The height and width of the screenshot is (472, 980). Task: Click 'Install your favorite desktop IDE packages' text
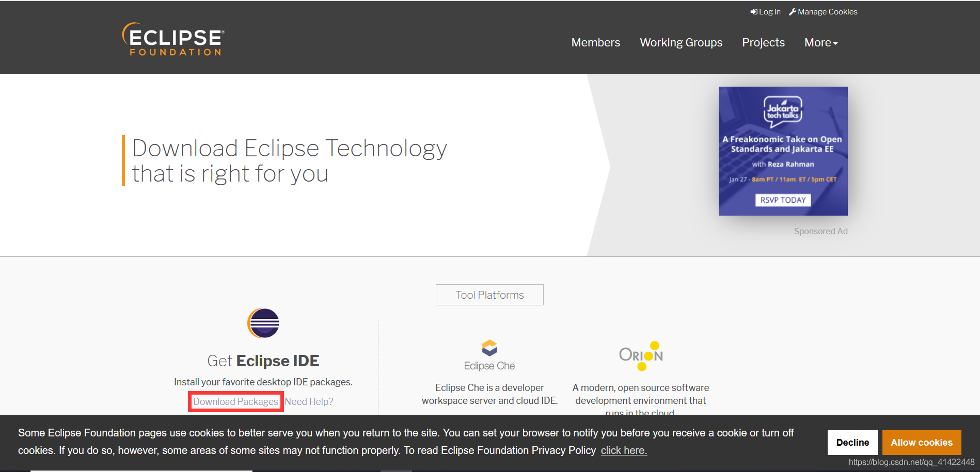tap(263, 382)
